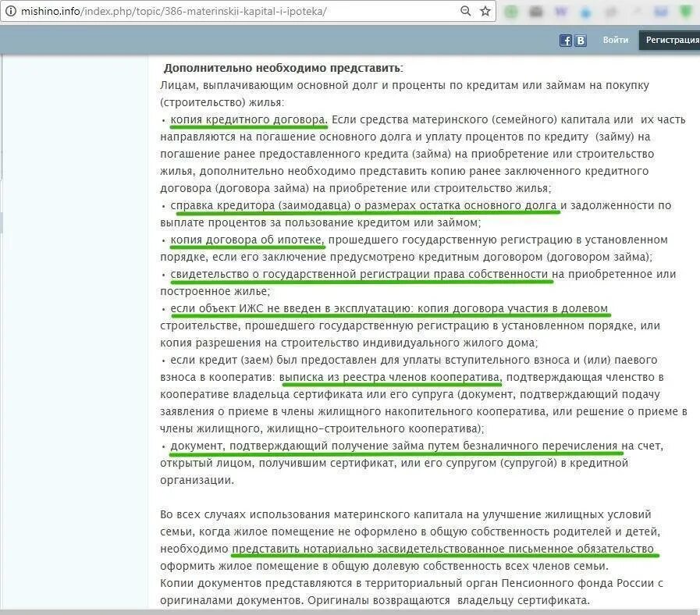Click "представить нотариально засвидетельствованное письменное обязательство"
The image size is (700, 615).
point(442,549)
